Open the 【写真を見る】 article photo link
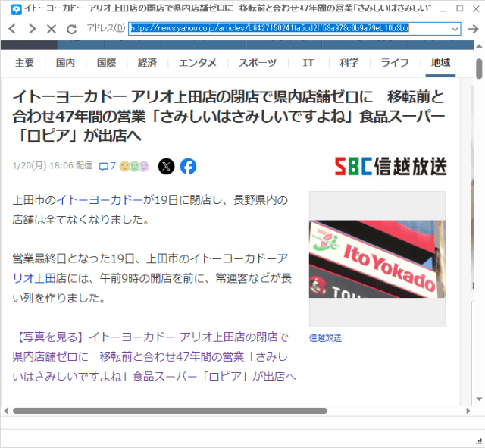Screen dimensions: 485x448 point(154,356)
